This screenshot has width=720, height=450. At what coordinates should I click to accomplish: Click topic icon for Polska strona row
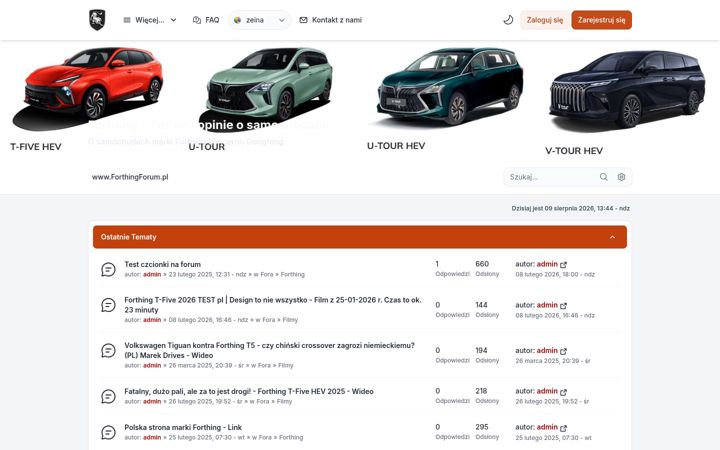click(108, 432)
